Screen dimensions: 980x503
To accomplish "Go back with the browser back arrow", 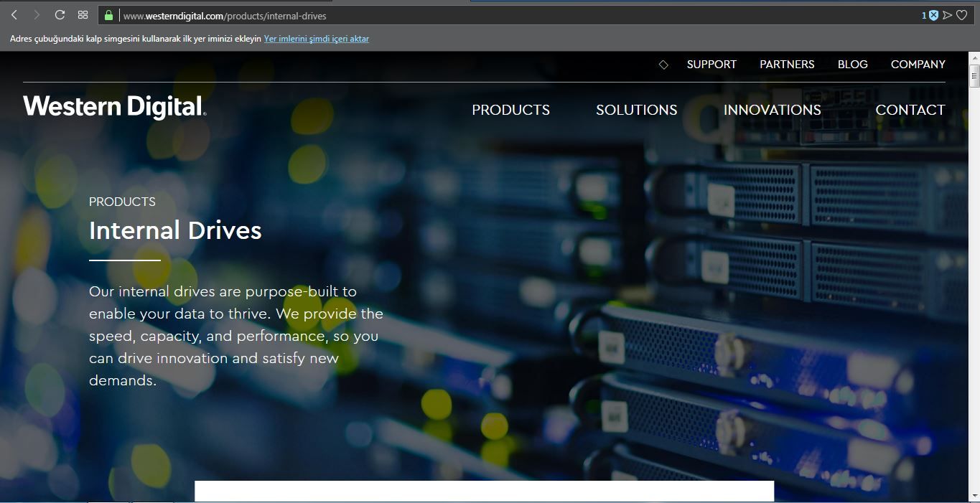I will [x=14, y=15].
